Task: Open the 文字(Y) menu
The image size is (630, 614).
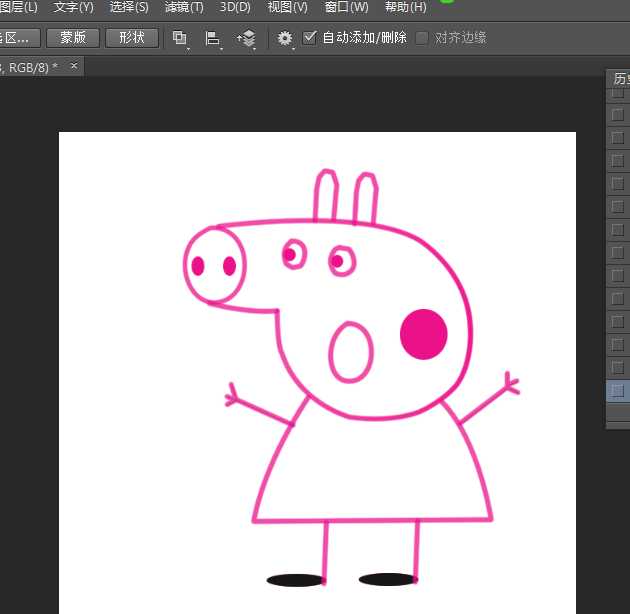Action: click(x=73, y=7)
